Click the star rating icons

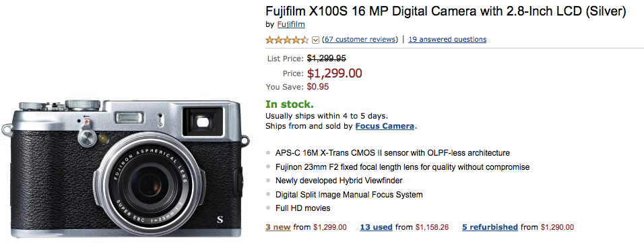tap(287, 40)
